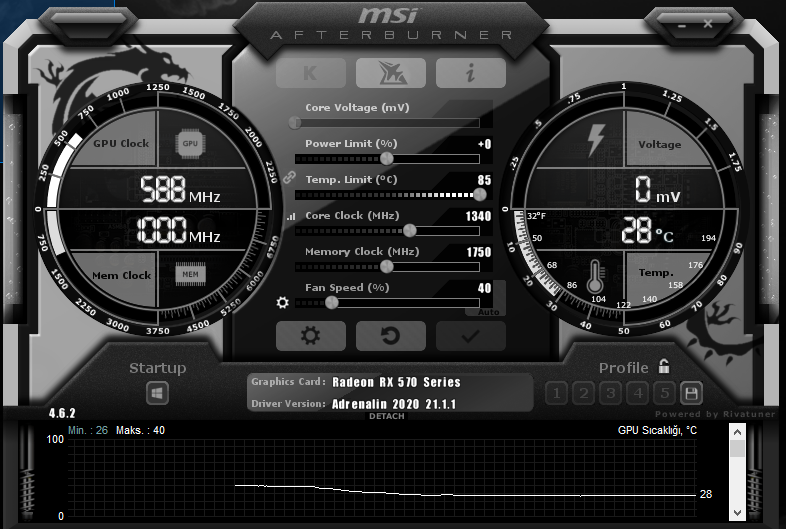Toggle link between power and temp limits
The width and height of the screenshot is (786, 529).
[289, 178]
